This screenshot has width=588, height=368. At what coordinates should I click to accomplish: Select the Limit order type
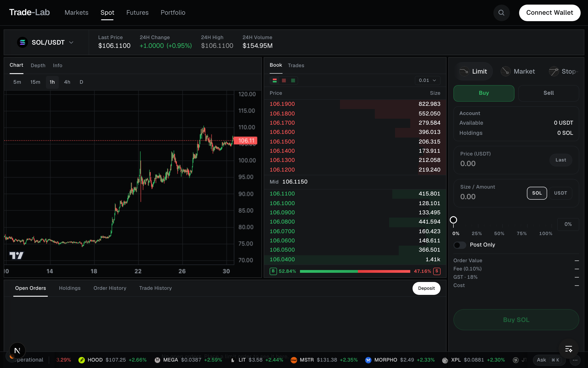coord(473,71)
